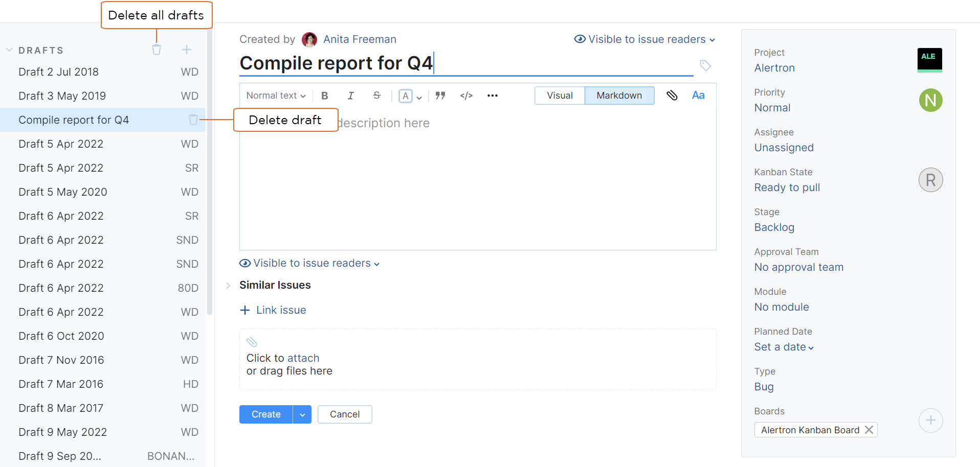
Task: Open Anita Freeman's profile link
Action: [x=360, y=39]
